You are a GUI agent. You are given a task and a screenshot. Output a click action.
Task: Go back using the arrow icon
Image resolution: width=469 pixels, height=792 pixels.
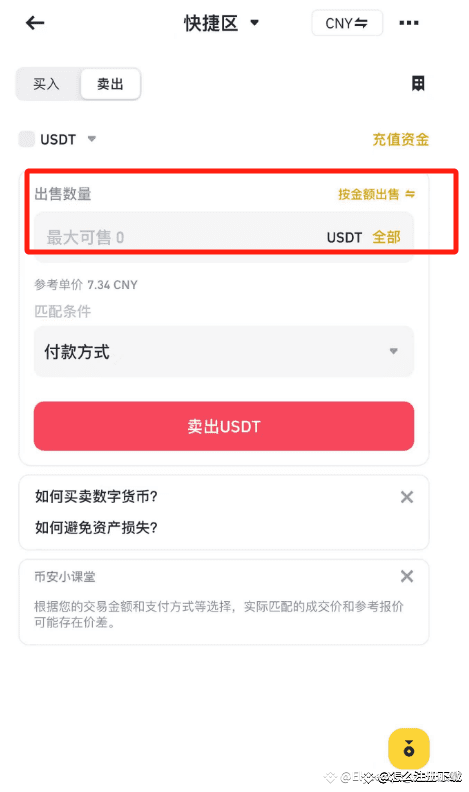pos(35,23)
